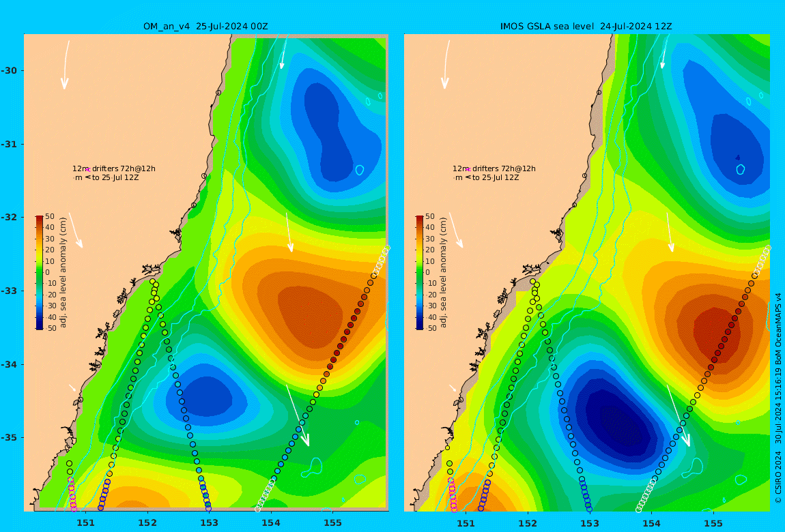This screenshot has width=785, height=532.
Task: Click "to 25 Jul 12Z" text on right map
Action: [496, 177]
